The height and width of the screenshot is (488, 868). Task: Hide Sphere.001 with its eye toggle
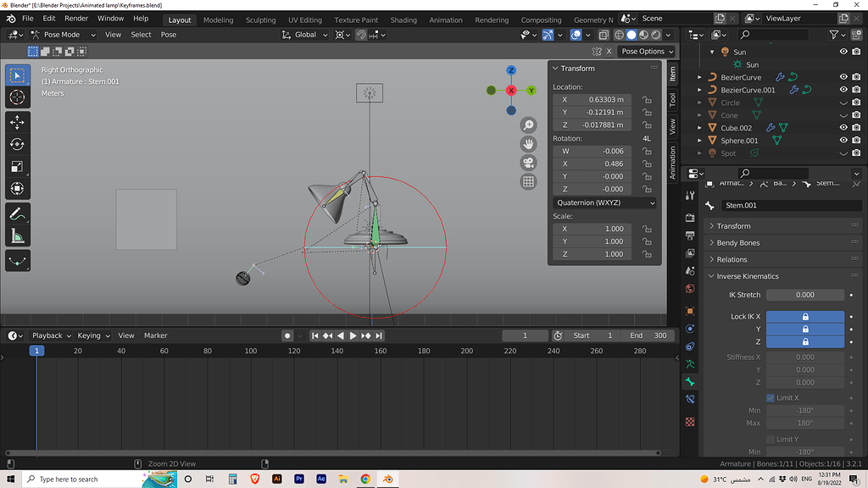click(843, 140)
